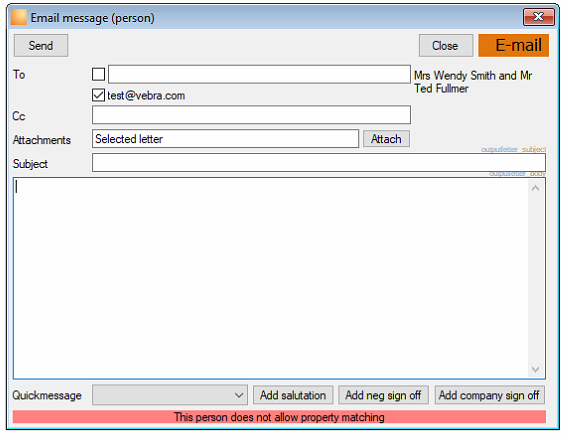
Task: Click the Quickmessage label
Action: tap(47, 395)
